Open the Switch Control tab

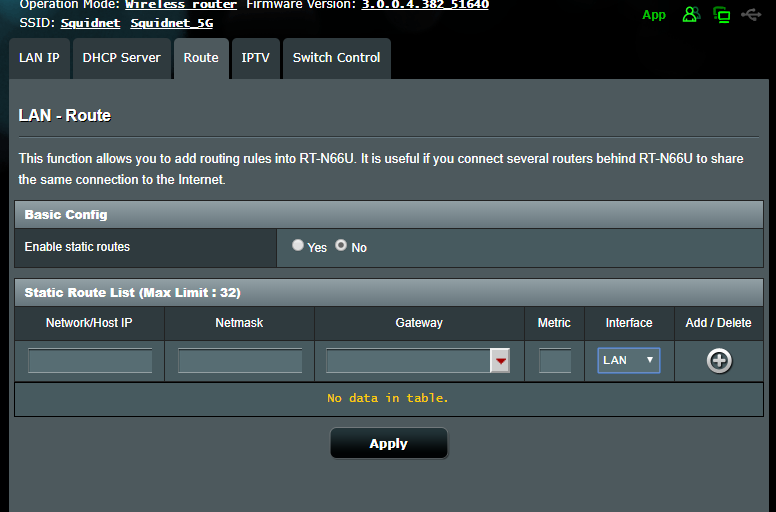tap(337, 58)
